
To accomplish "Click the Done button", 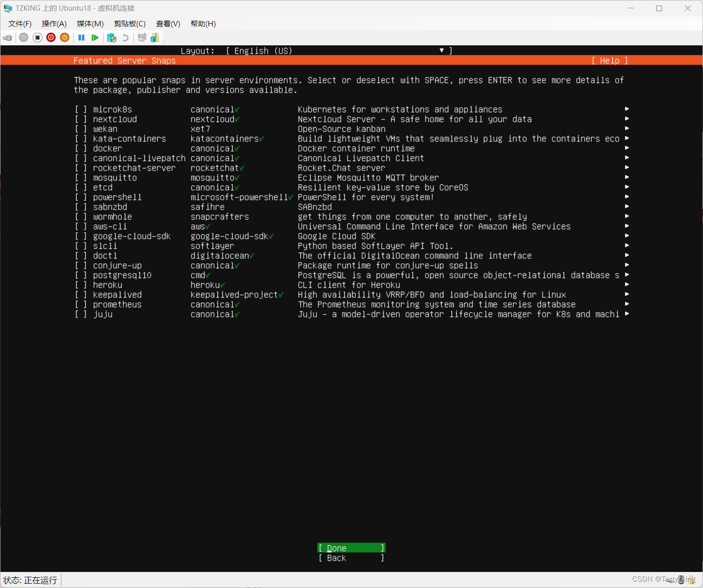I will click(x=351, y=548).
